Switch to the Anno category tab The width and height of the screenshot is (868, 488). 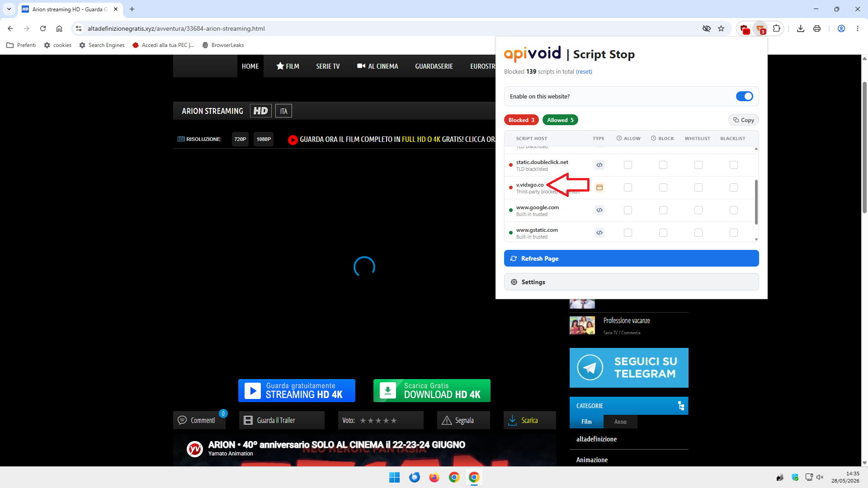620,422
